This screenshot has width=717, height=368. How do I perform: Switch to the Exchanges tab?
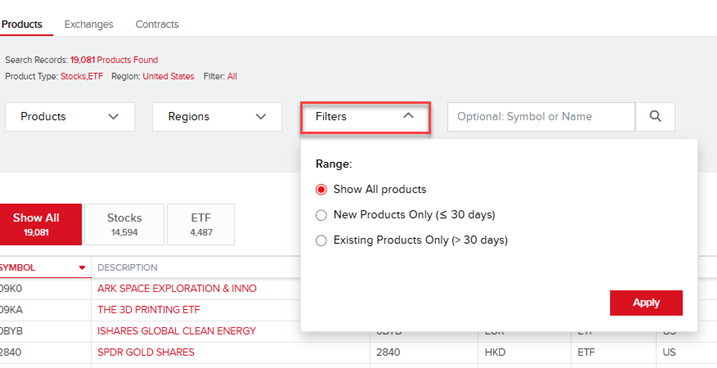pos(89,24)
